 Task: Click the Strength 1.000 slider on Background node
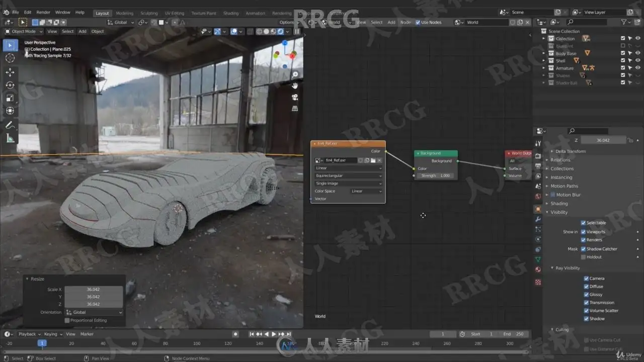click(436, 175)
